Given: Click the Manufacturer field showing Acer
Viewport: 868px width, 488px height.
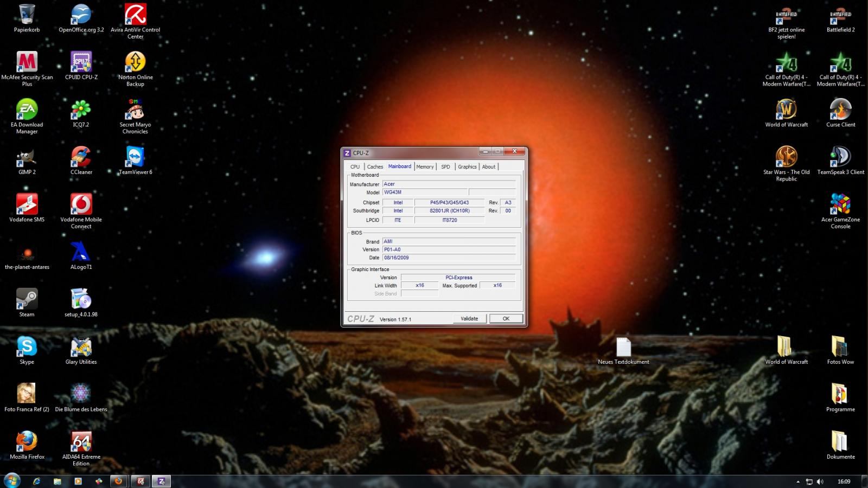Looking at the screenshot, I should (449, 184).
